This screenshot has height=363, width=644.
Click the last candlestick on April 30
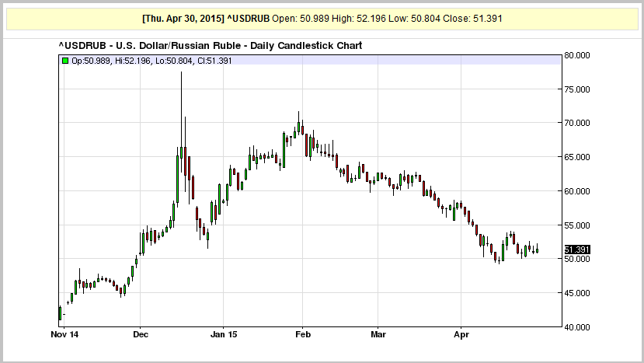click(538, 250)
